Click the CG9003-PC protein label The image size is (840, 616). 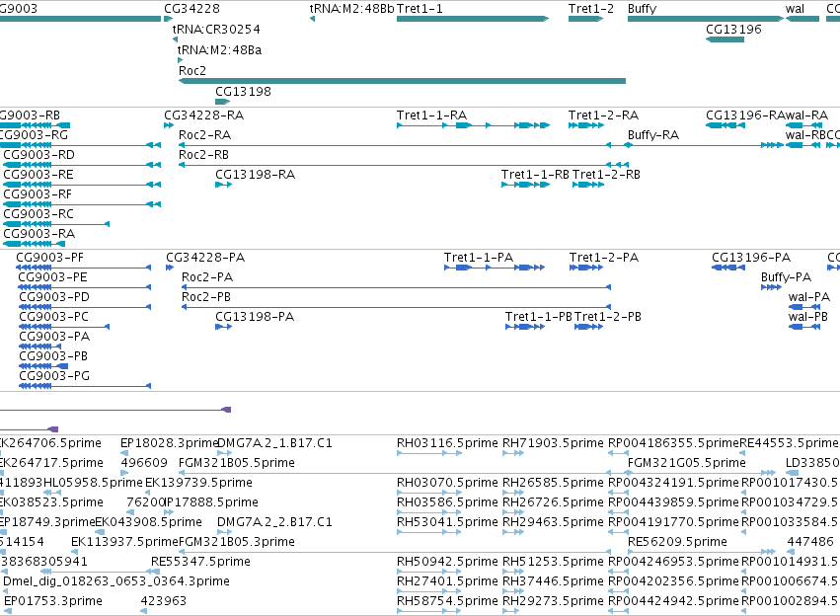pos(53,317)
